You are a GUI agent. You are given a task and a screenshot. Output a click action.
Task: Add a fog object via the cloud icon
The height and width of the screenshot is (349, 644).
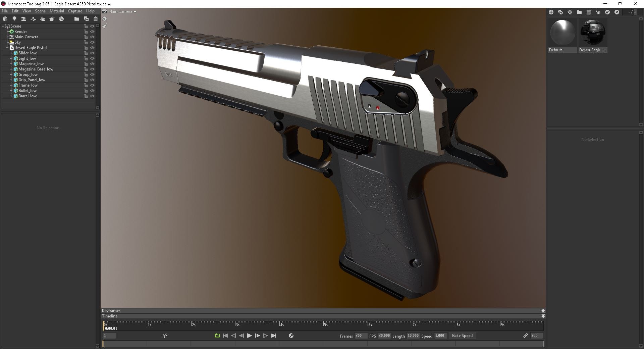point(43,19)
